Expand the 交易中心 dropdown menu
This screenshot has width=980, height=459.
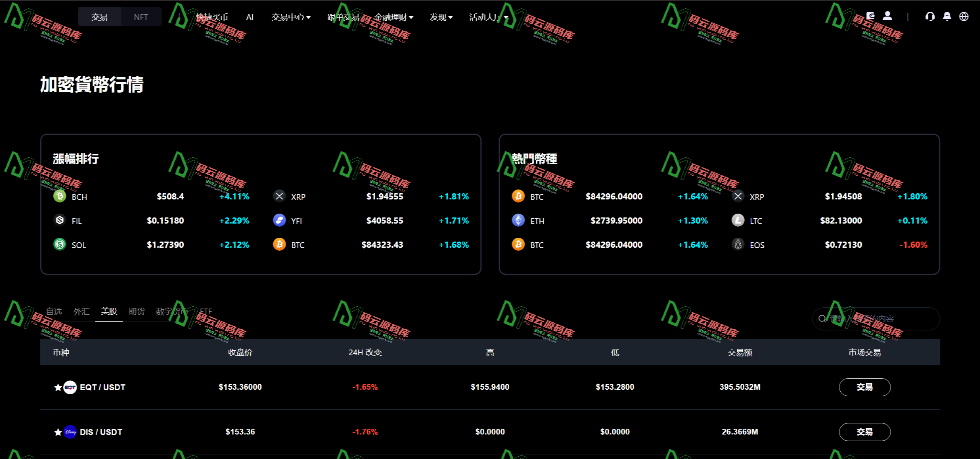pos(291,17)
